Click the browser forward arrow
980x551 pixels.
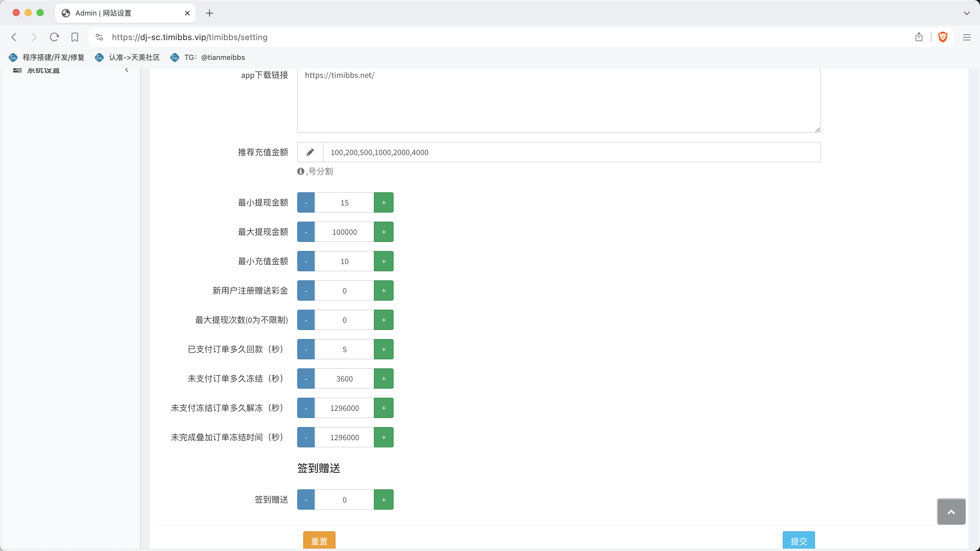coord(34,37)
